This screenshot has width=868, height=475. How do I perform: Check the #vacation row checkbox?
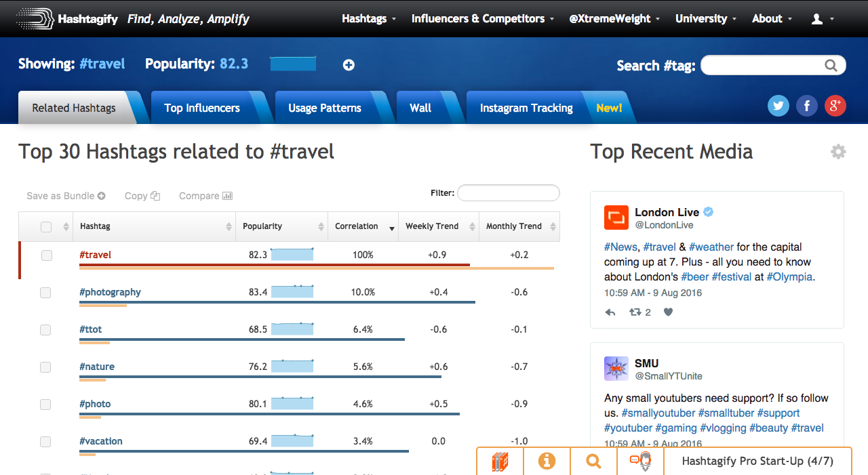[45, 442]
